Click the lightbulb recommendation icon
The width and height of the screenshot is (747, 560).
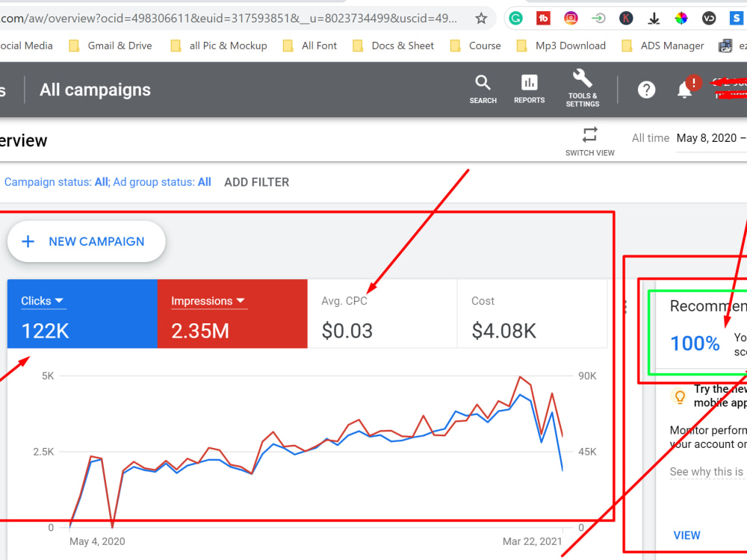pos(680,396)
